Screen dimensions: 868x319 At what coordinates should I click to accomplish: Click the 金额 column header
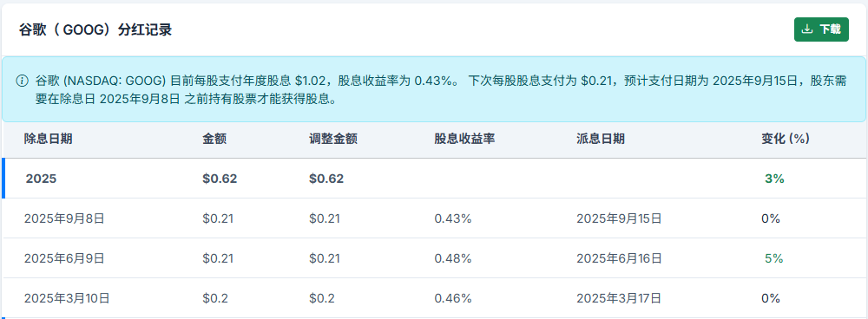tap(214, 139)
